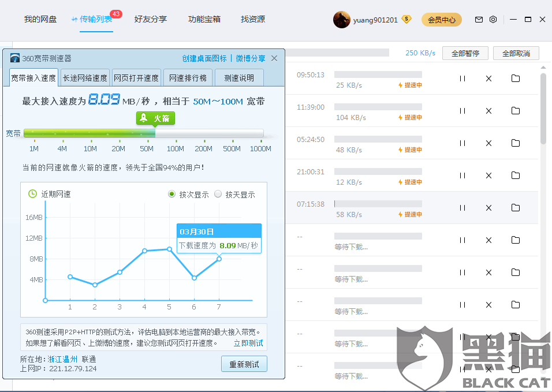Select the 按天显示 radio option

218,194
